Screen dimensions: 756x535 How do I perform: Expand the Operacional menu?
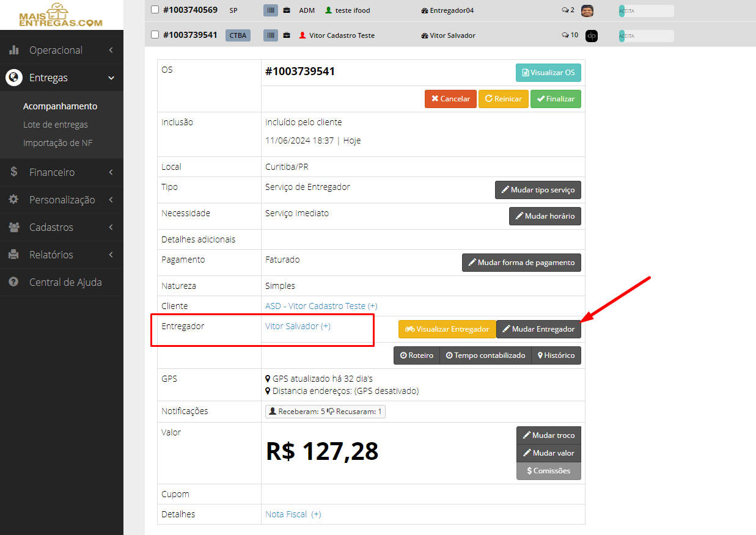click(x=62, y=50)
